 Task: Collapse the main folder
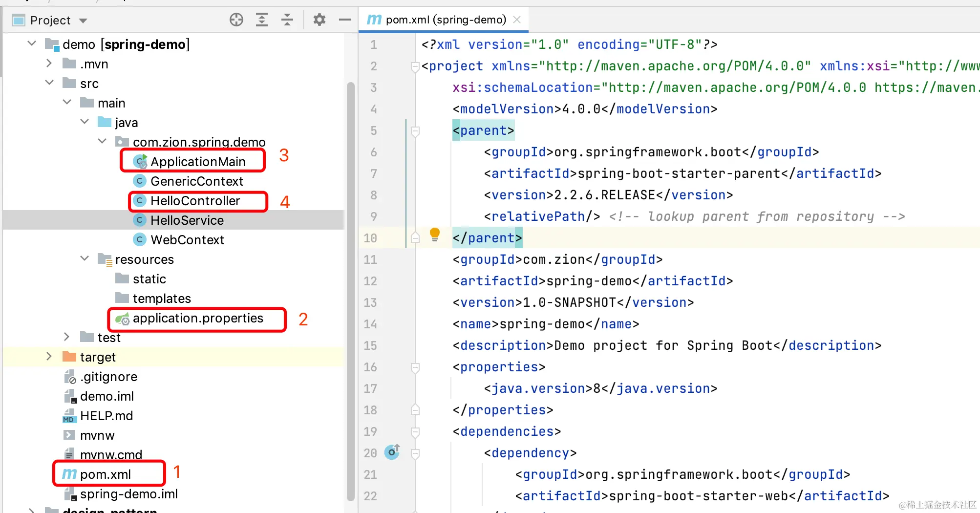point(67,102)
